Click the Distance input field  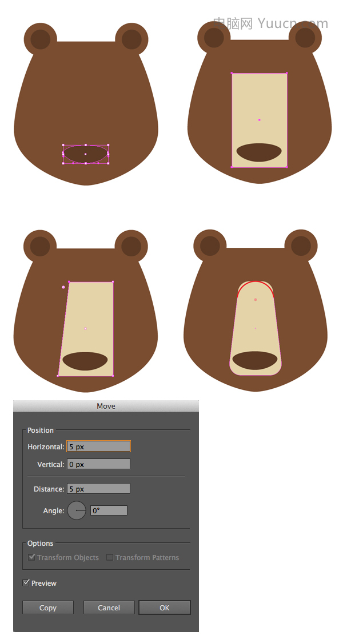point(99,489)
